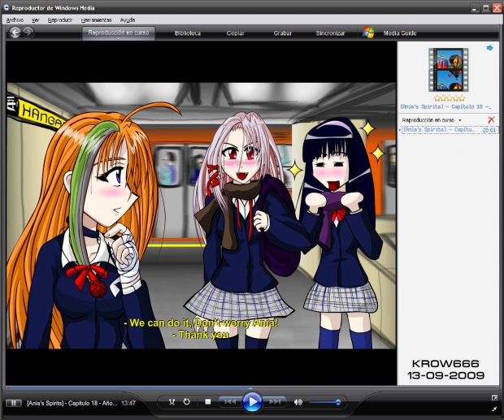This screenshot has width=504, height=420.
Task: Click the Ania's Spirits title link in pane
Action: (x=445, y=106)
